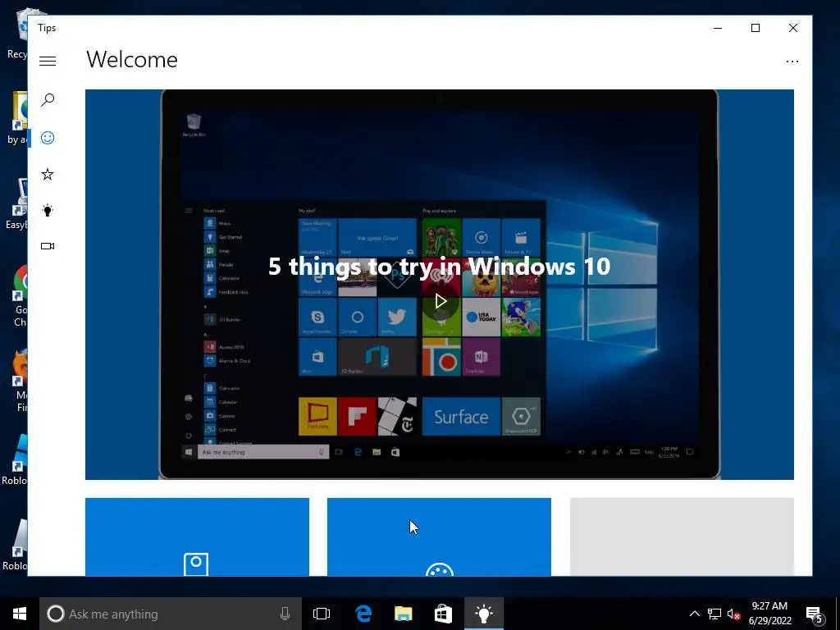Open the network status tray icon
This screenshot has height=630, width=840.
tap(714, 614)
